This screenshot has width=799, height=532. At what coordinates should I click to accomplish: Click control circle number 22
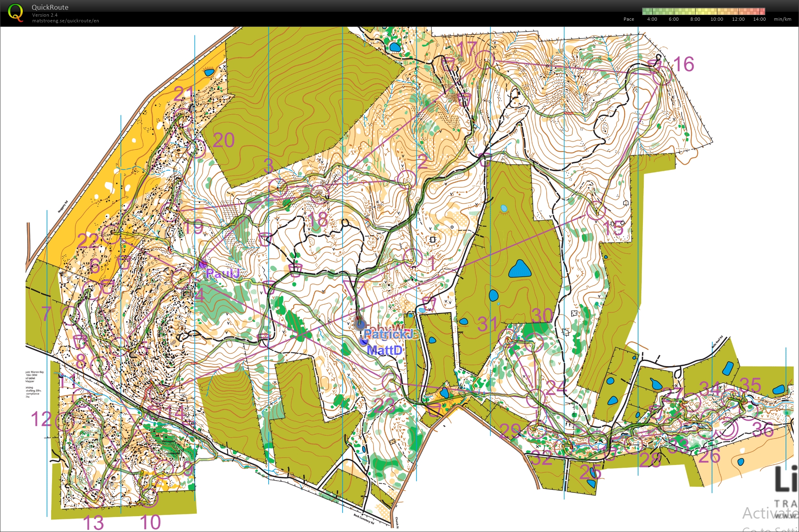pyautogui.click(x=111, y=235)
